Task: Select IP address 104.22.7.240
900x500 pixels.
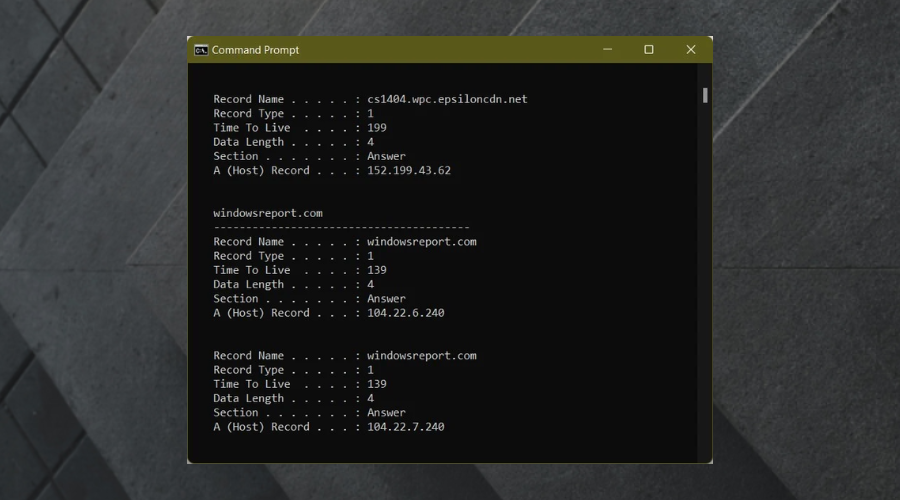Action: pos(406,427)
